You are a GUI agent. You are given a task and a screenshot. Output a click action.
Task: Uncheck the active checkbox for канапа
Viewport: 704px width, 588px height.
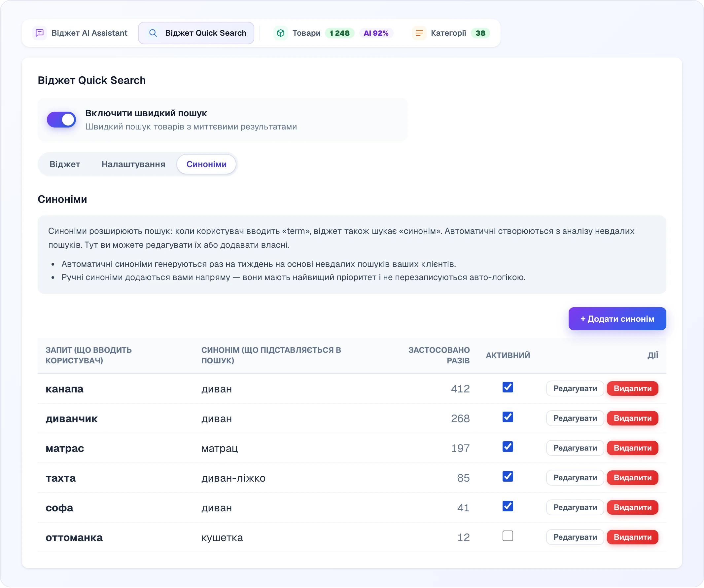point(508,387)
